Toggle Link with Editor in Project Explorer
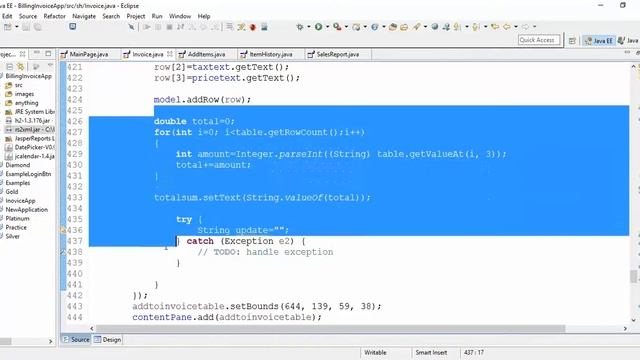The image size is (640, 360). coord(20,67)
